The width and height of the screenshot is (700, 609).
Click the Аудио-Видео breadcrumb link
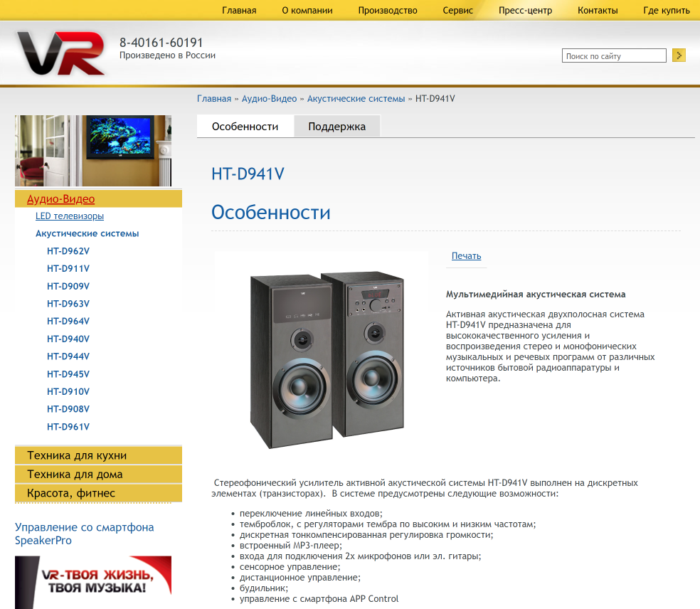(x=269, y=99)
